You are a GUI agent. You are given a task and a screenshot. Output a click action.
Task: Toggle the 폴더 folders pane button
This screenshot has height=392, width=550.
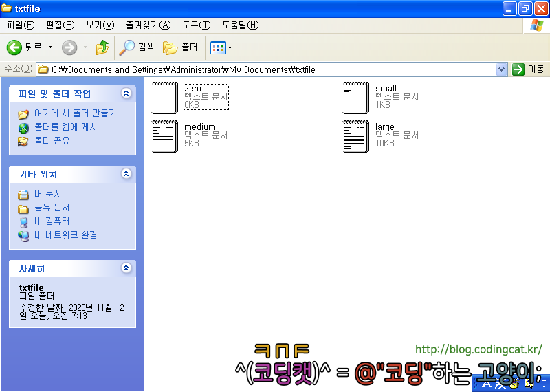point(180,47)
